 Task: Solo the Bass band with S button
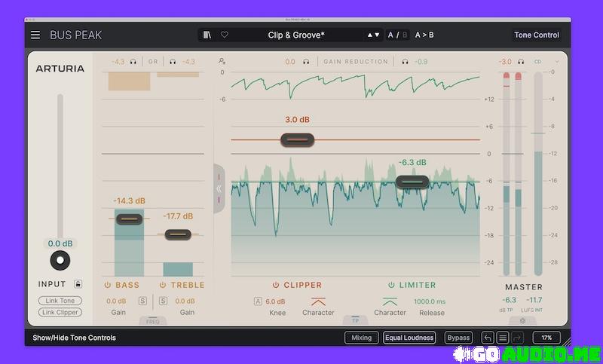pyautogui.click(x=142, y=301)
